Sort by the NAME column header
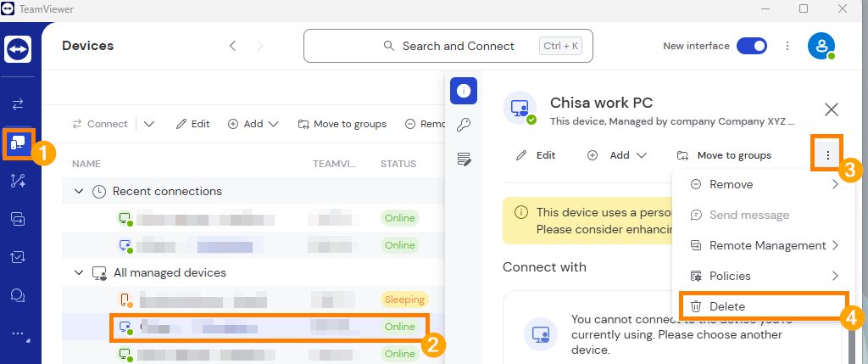Screen dimensions: 868x364 tap(86, 164)
